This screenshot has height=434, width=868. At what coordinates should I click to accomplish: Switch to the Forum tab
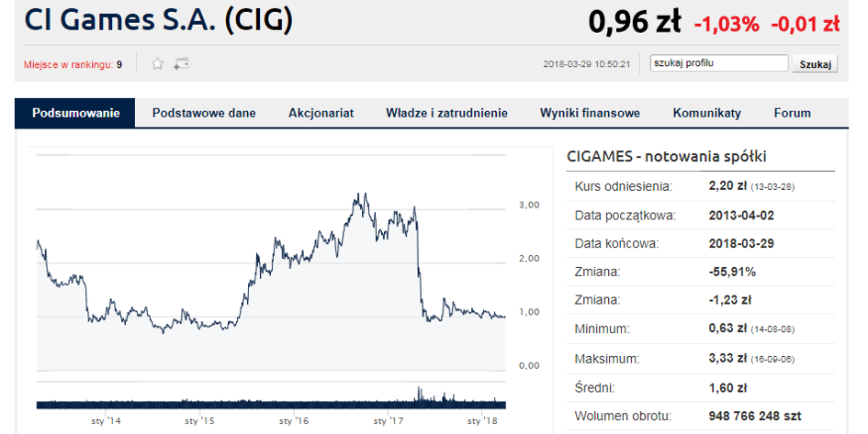coord(792,114)
